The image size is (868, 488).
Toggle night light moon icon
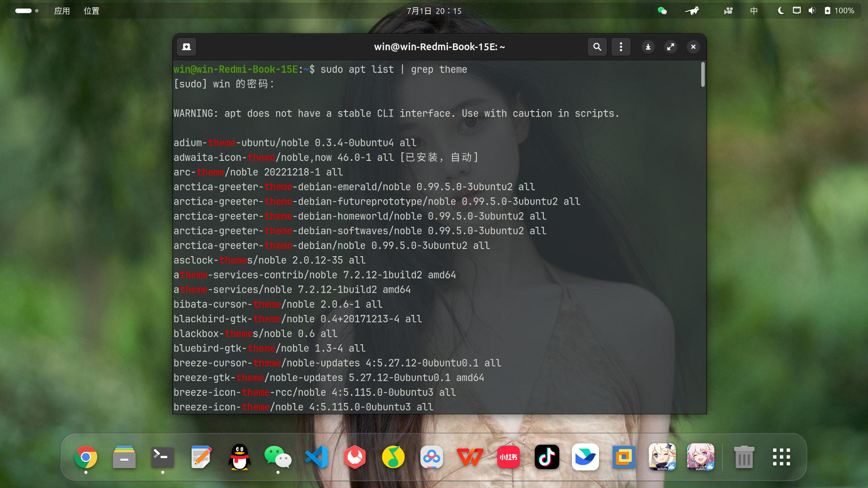(781, 11)
